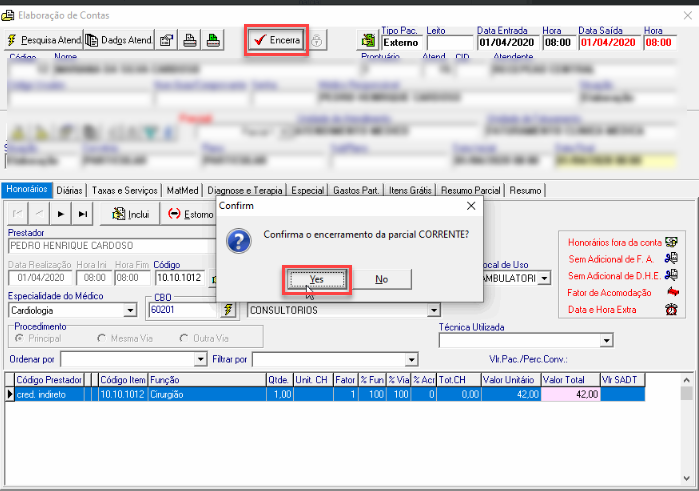Screen dimensions: 699x491
Task: Click the Código field 10.10.1012
Action: [x=179, y=278]
